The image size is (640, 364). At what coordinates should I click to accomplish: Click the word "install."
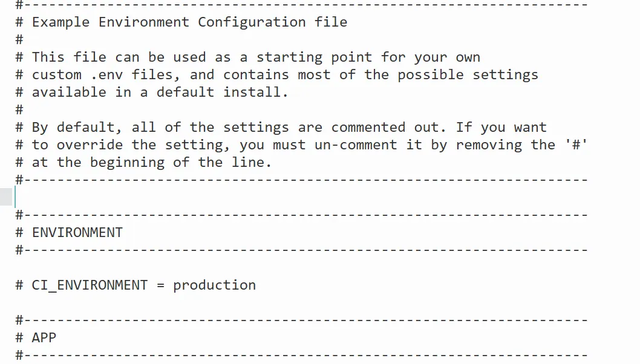tap(255, 93)
